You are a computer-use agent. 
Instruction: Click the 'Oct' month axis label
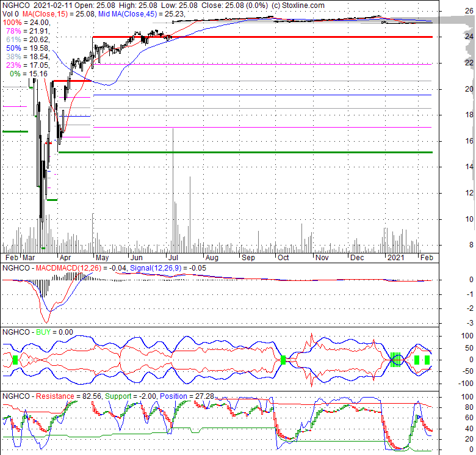[x=283, y=258]
